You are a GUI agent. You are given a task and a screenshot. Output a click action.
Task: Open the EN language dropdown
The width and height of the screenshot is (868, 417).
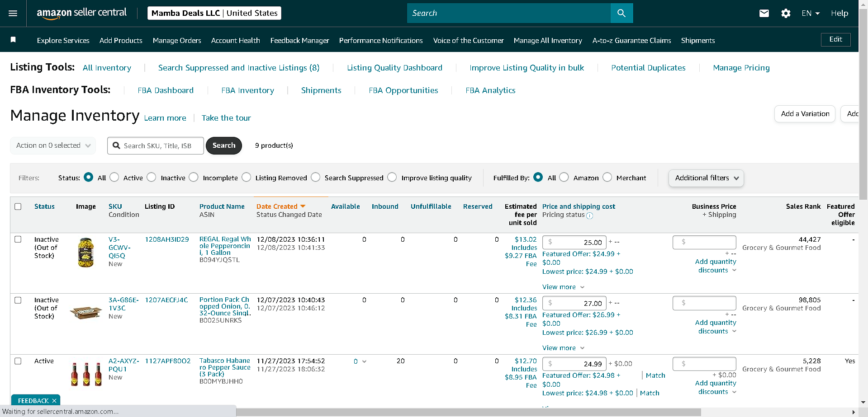pos(811,14)
